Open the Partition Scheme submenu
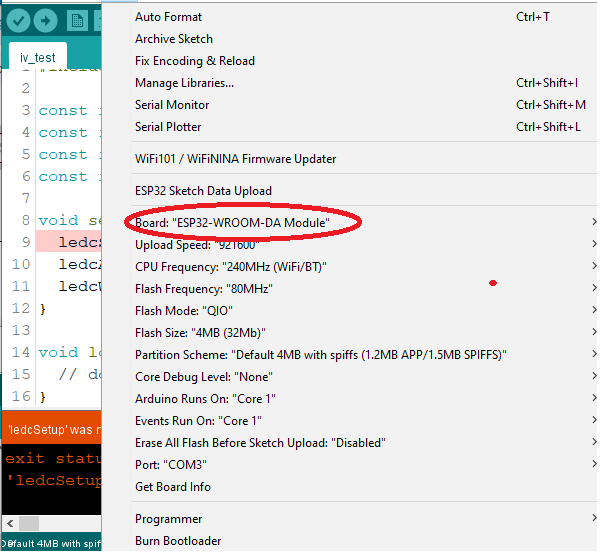 (x=320, y=355)
